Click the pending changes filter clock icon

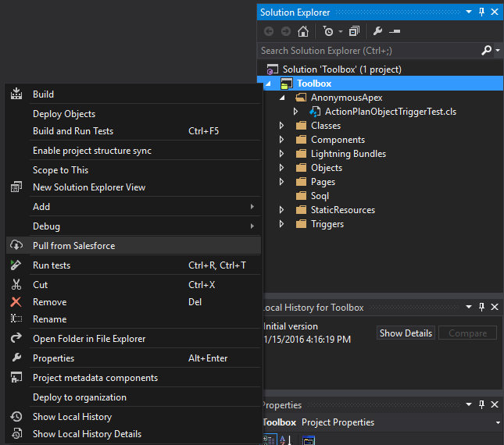click(328, 31)
